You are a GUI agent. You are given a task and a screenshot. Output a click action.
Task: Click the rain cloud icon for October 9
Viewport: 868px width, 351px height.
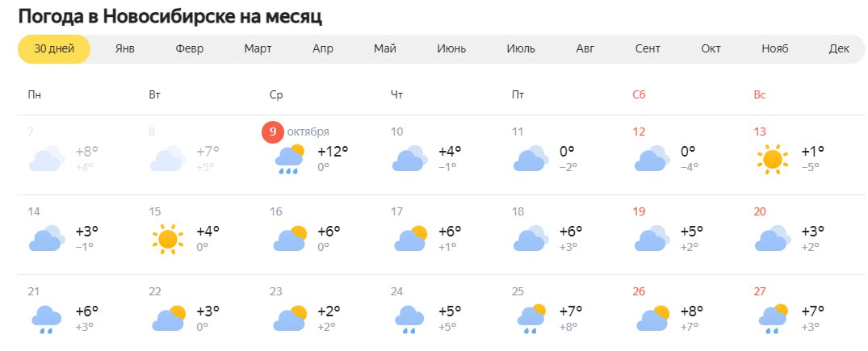[x=290, y=159]
